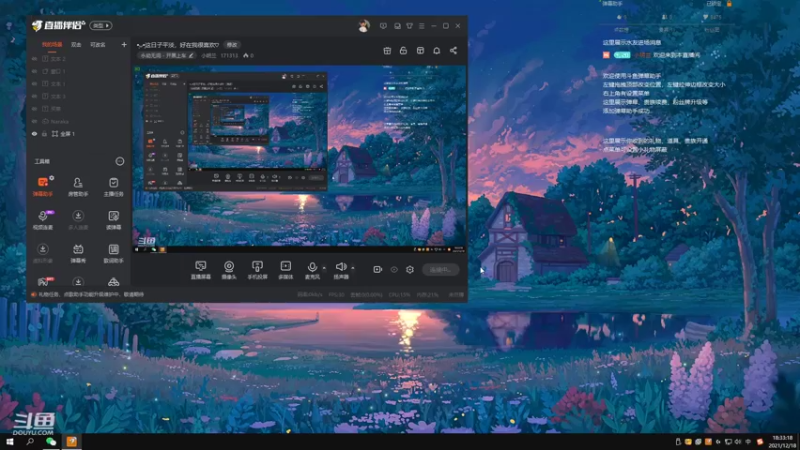Open the 房管助手 tool
The image size is (800, 450).
pos(78,186)
